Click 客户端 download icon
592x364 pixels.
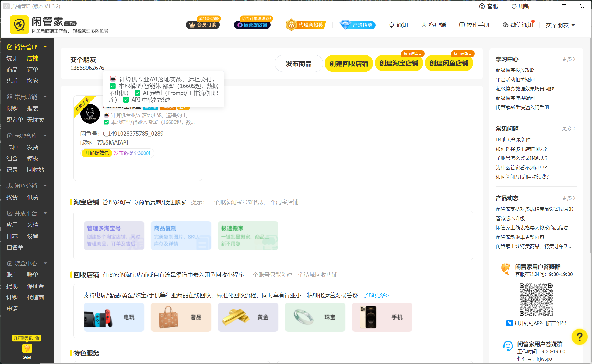click(424, 25)
